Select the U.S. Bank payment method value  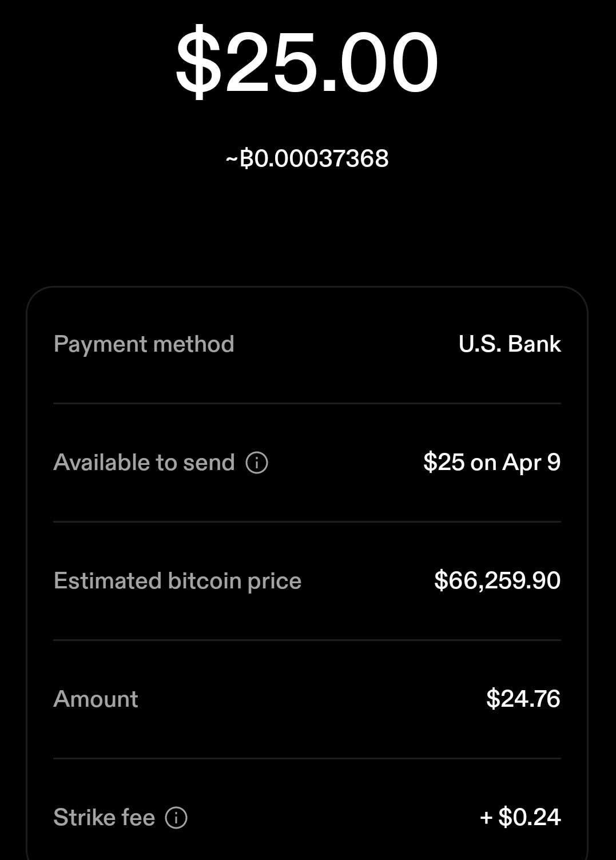pyautogui.click(x=510, y=344)
